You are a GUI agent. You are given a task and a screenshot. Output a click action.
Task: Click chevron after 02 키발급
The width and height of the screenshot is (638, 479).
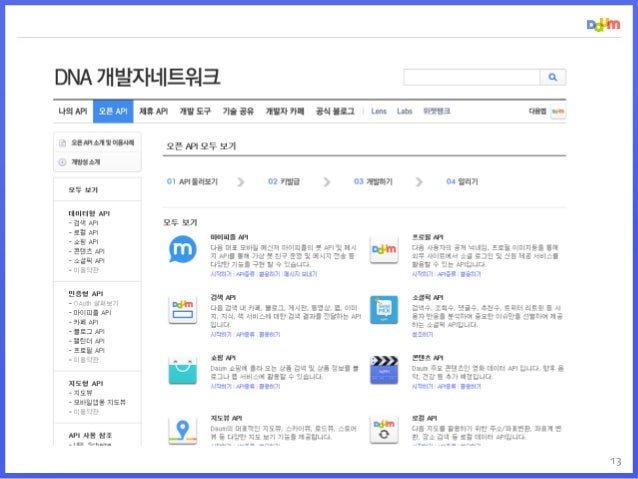click(326, 182)
